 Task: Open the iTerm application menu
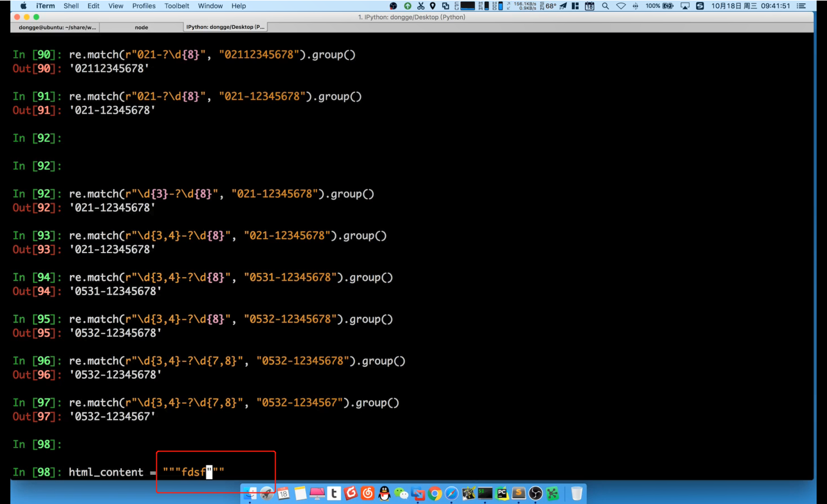tap(46, 6)
